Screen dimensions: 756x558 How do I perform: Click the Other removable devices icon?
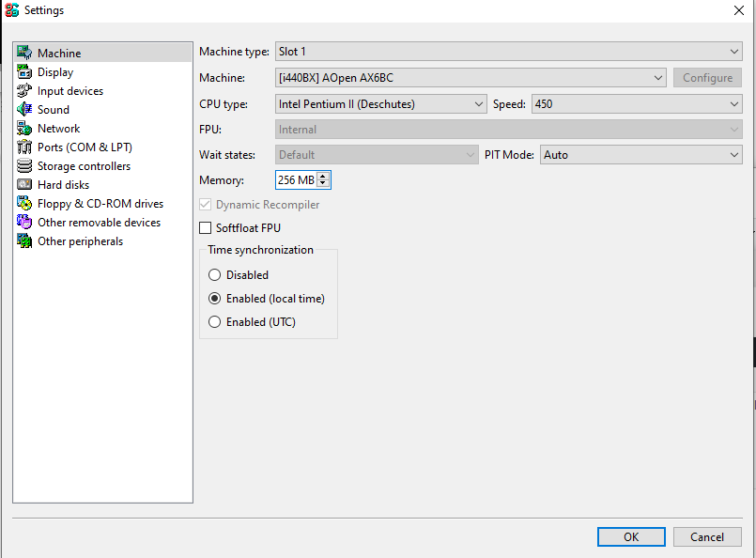tap(24, 222)
